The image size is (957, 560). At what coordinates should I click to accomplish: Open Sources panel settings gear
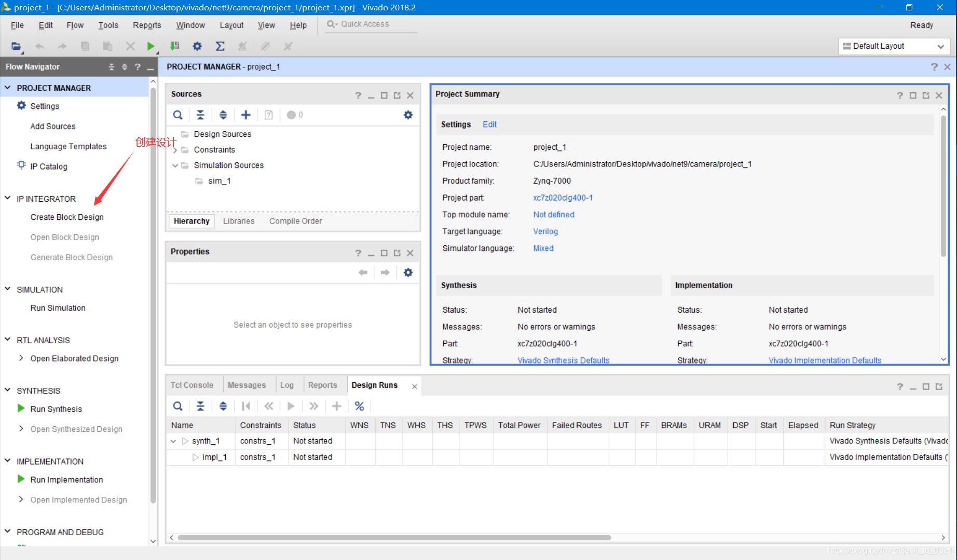pyautogui.click(x=408, y=115)
